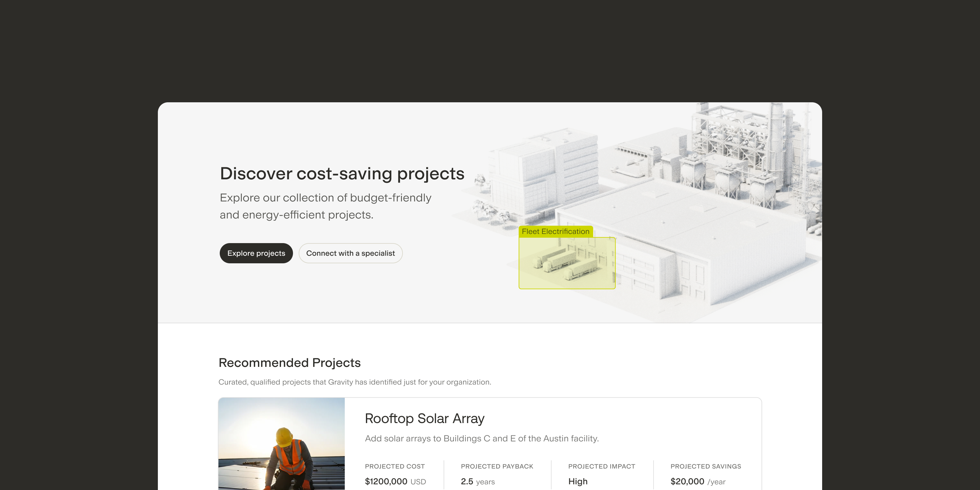This screenshot has height=490, width=980.
Task: Click the rooftop solar worker thumbnail image
Action: [x=282, y=443]
